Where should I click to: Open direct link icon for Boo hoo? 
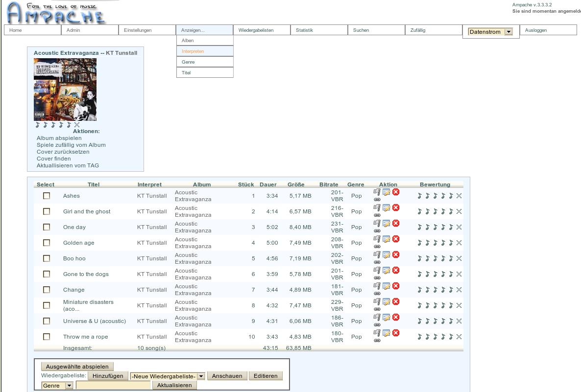pyautogui.click(x=377, y=262)
